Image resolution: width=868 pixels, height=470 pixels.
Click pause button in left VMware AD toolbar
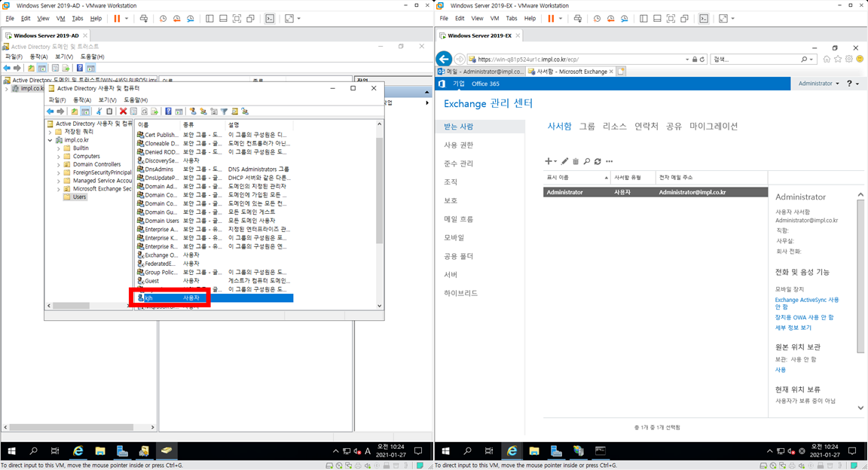[x=117, y=18]
